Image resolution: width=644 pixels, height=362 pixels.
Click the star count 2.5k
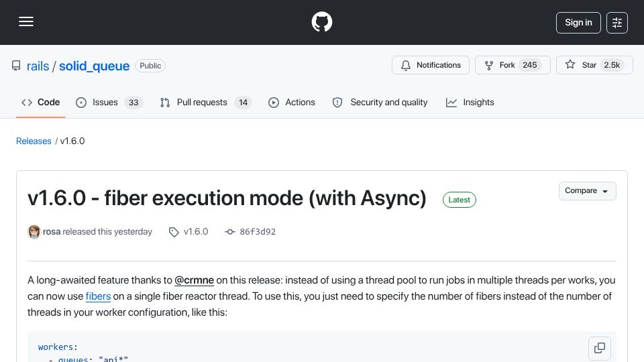[612, 65]
